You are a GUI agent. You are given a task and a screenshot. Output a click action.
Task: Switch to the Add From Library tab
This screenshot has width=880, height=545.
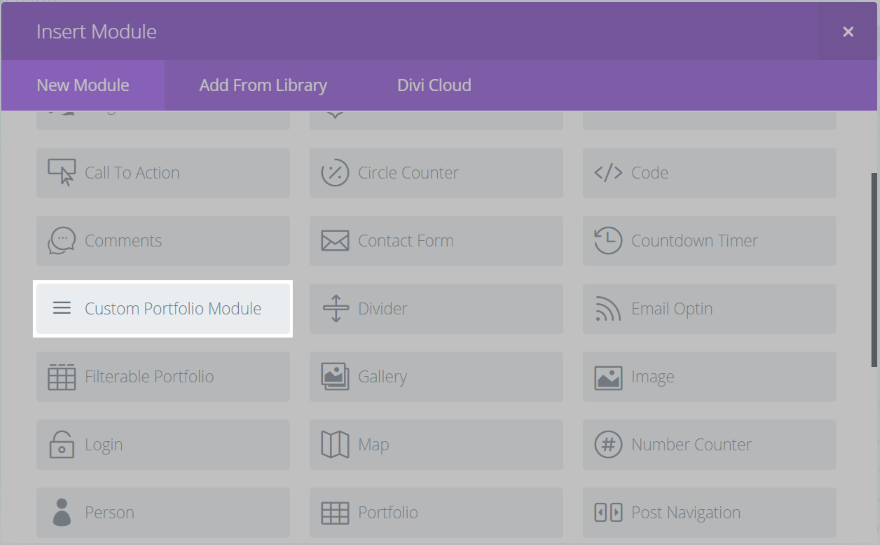(263, 85)
